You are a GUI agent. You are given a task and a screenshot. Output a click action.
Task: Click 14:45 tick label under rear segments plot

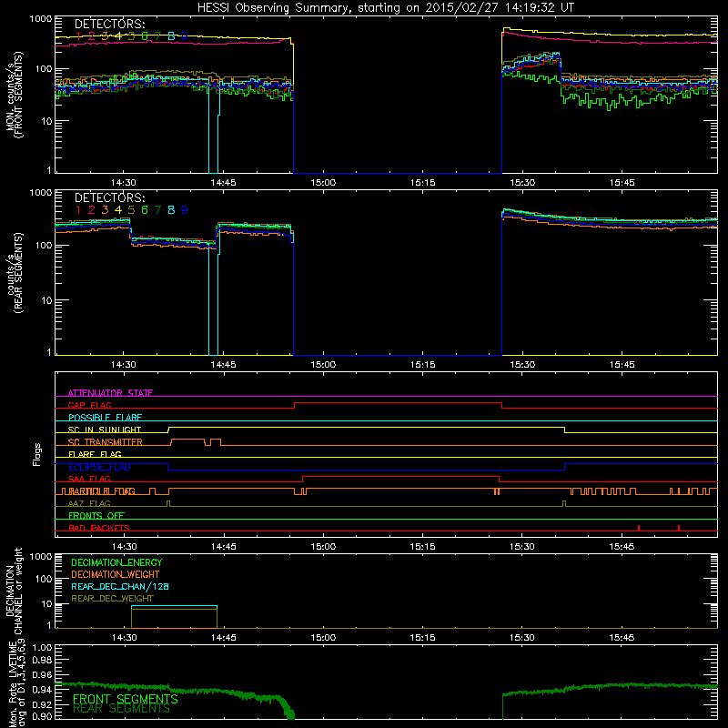click(223, 365)
